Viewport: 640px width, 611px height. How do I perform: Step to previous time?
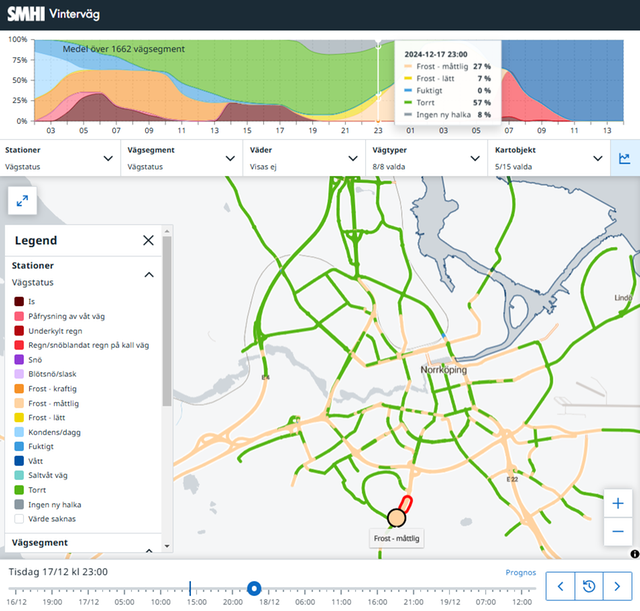pos(562,586)
